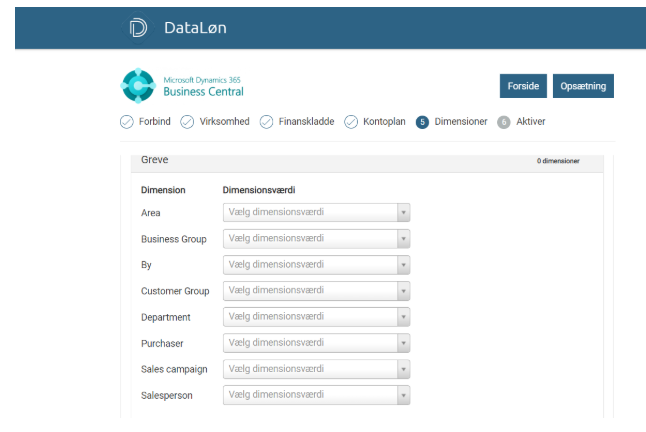Open the Sales campaign dropdown

[315, 369]
